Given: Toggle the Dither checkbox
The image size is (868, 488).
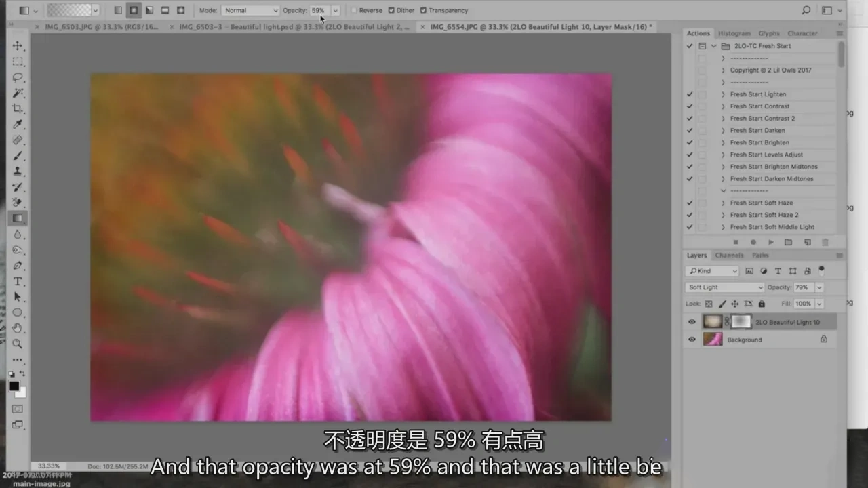Looking at the screenshot, I should pyautogui.click(x=391, y=11).
